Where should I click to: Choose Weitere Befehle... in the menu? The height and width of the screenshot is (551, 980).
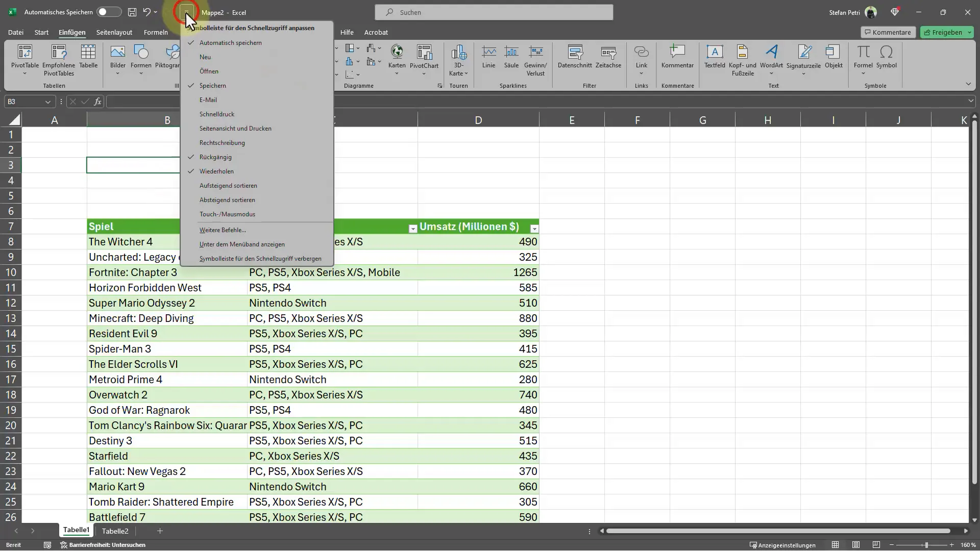click(257, 230)
